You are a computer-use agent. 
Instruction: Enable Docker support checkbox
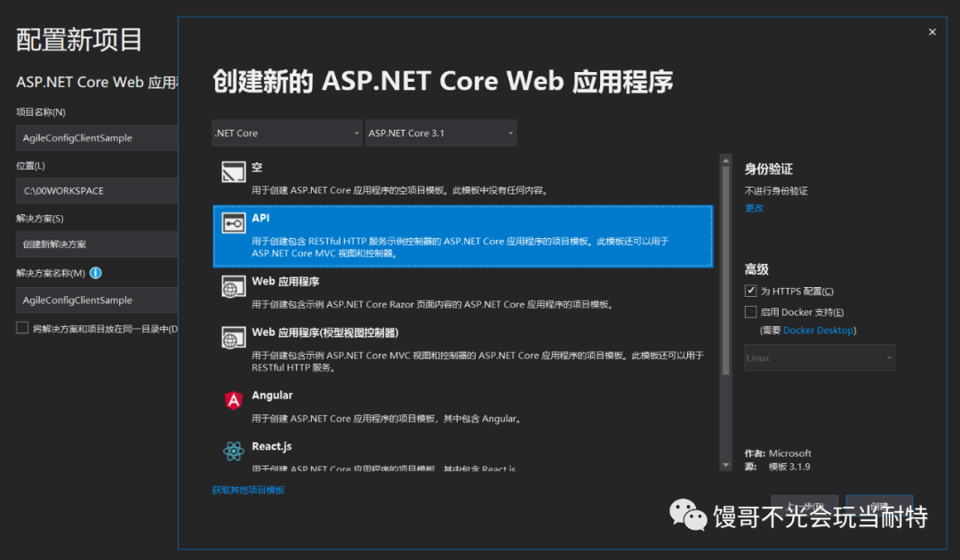click(x=750, y=311)
